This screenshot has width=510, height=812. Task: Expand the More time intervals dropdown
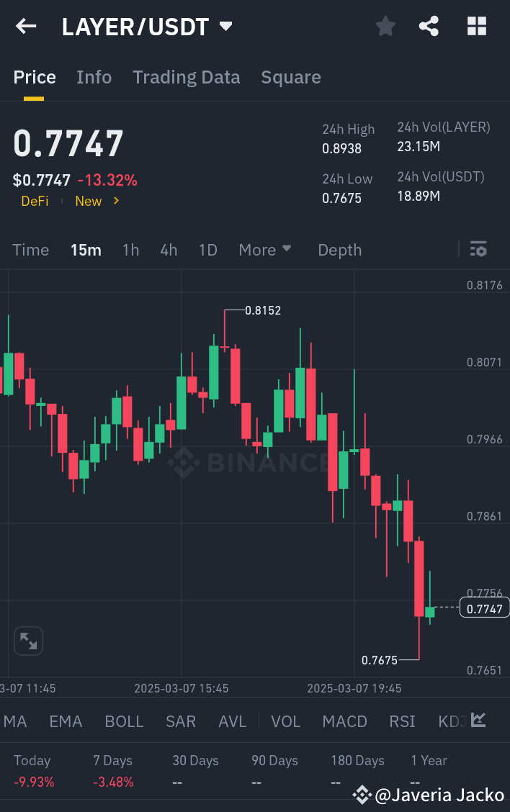pyautogui.click(x=265, y=250)
